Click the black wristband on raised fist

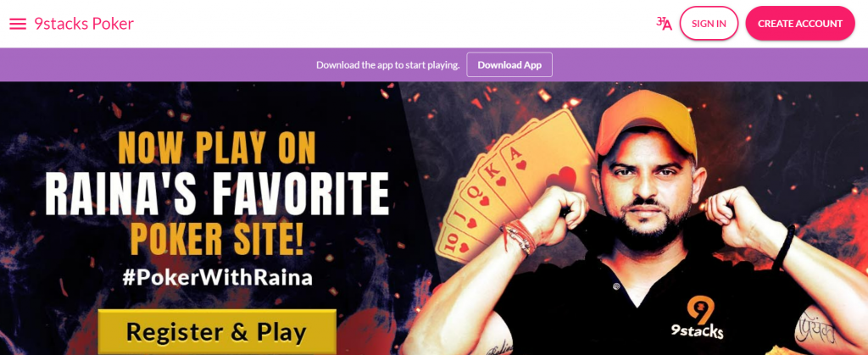click(784, 247)
